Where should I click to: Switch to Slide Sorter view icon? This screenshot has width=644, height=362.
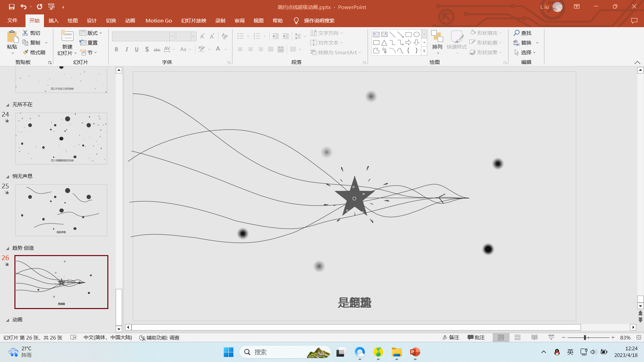click(x=518, y=338)
